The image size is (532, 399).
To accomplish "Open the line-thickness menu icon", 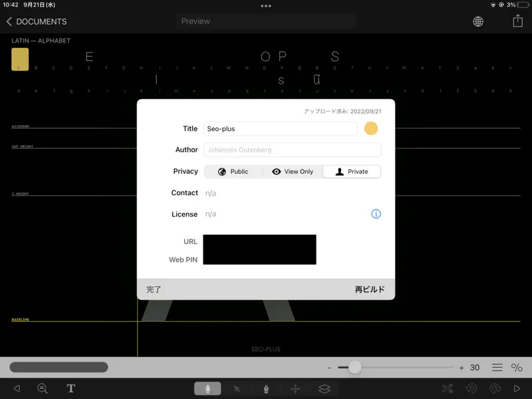I will pos(497,366).
